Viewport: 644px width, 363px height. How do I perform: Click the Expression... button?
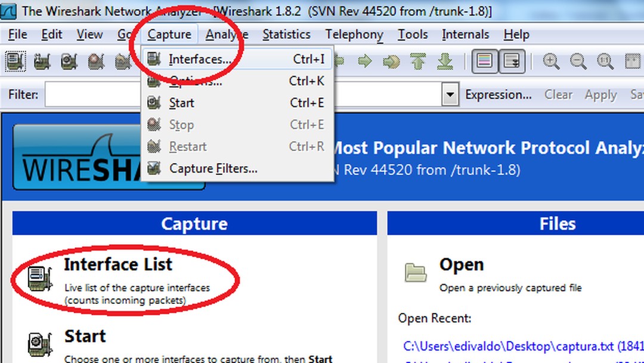pyautogui.click(x=498, y=95)
